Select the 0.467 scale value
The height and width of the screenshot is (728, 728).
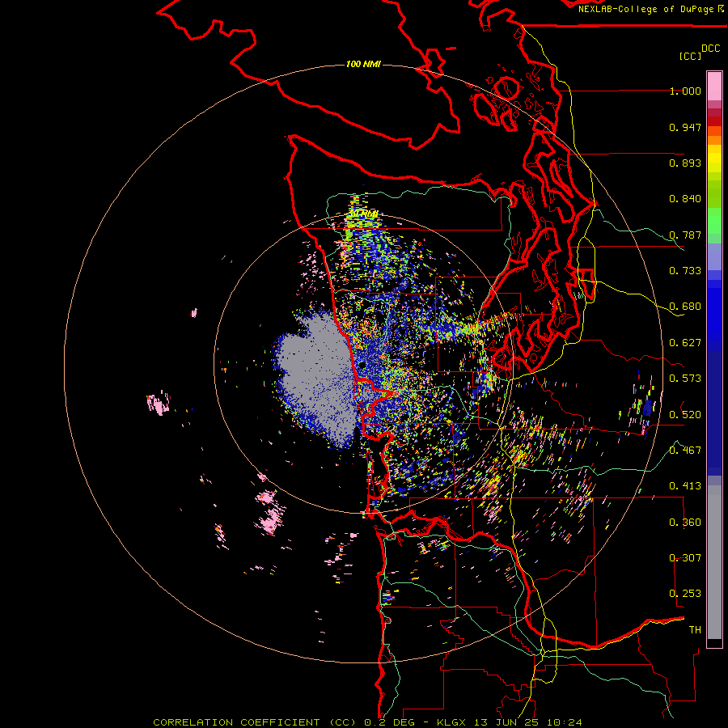(685, 451)
